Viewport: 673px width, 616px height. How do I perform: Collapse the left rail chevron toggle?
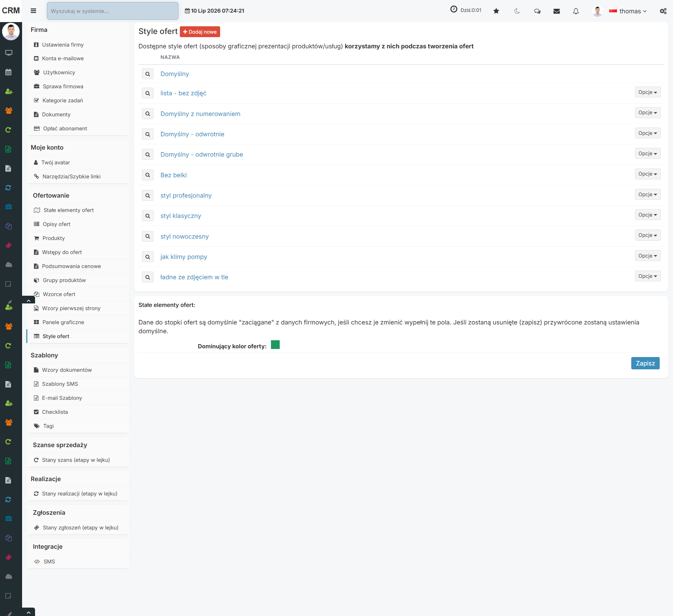click(28, 300)
